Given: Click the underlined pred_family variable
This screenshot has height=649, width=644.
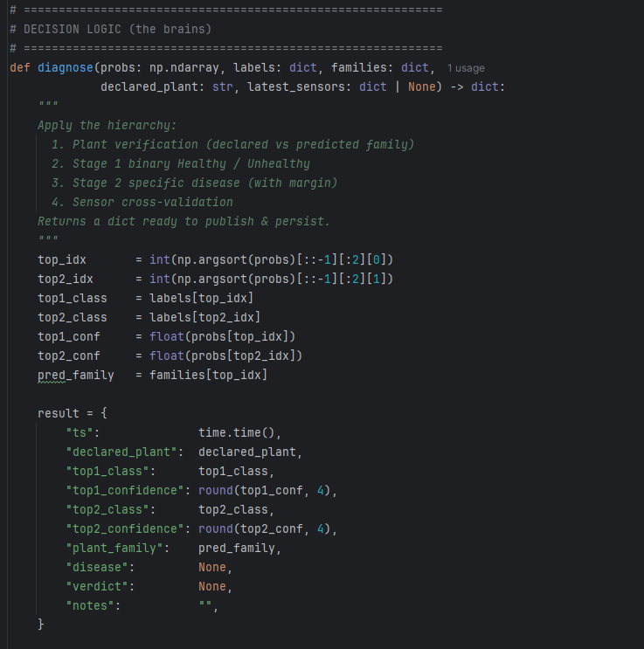Looking at the screenshot, I should click(x=76, y=375).
